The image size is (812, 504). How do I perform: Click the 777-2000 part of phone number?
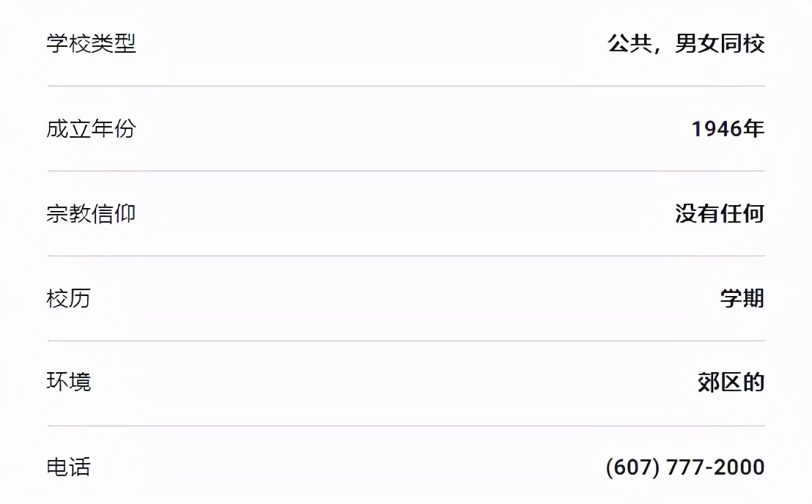(x=715, y=467)
